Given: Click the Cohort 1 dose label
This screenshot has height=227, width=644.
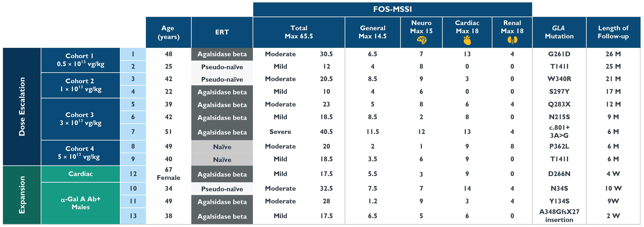Looking at the screenshot, I should 80,60.
